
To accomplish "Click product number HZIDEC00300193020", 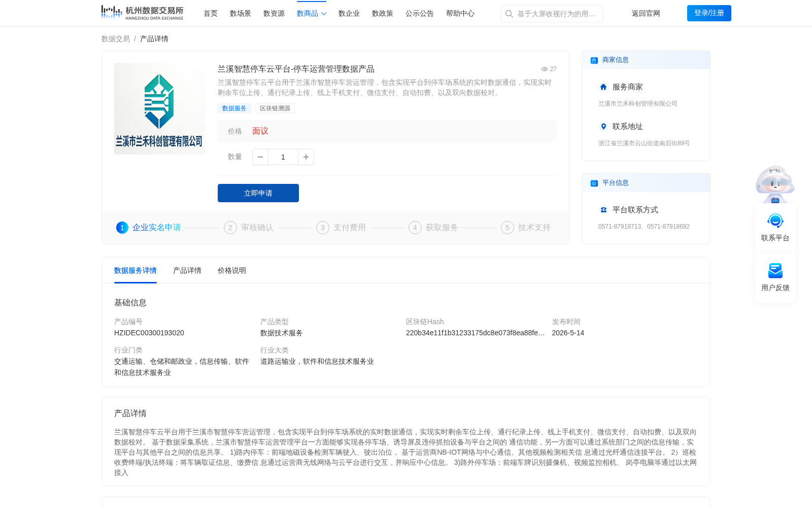I will pos(149,333).
